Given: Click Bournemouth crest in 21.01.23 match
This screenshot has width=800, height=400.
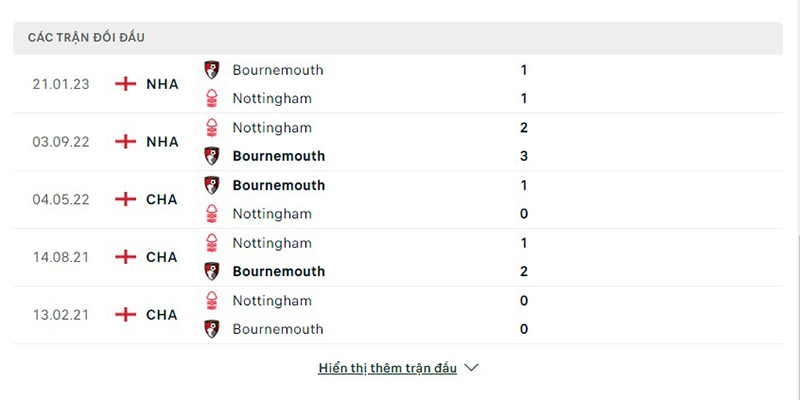Looking at the screenshot, I should point(212,70).
